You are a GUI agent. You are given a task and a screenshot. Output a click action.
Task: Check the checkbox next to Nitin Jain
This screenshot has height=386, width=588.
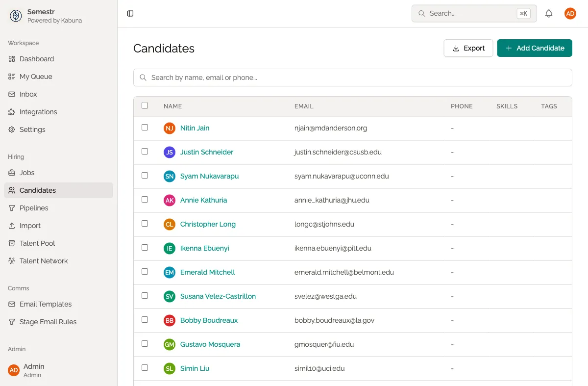145,127
